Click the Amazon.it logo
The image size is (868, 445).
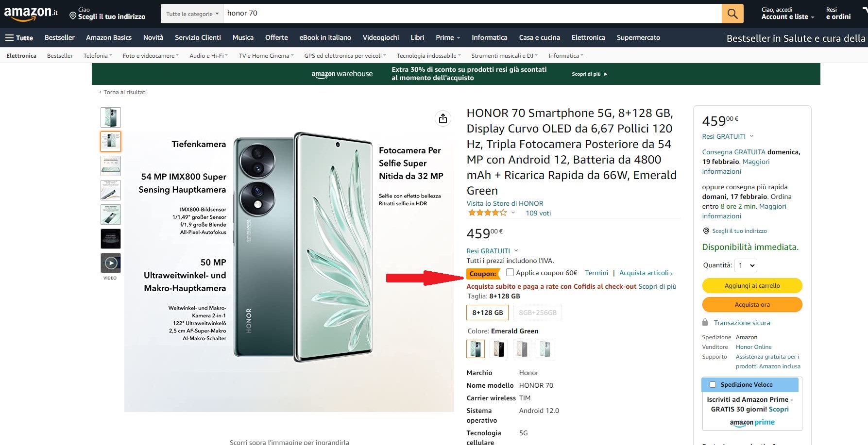click(x=31, y=14)
